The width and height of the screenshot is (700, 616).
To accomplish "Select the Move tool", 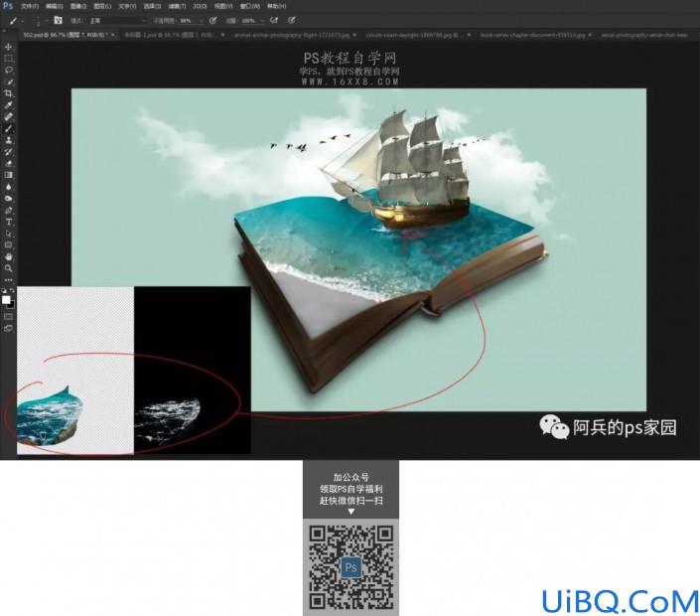I will (8, 47).
